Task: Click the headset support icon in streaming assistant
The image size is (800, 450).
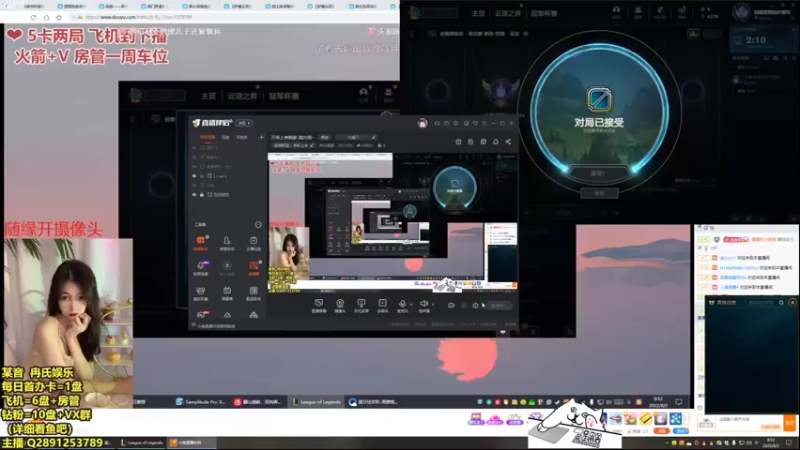Action: 437,123
